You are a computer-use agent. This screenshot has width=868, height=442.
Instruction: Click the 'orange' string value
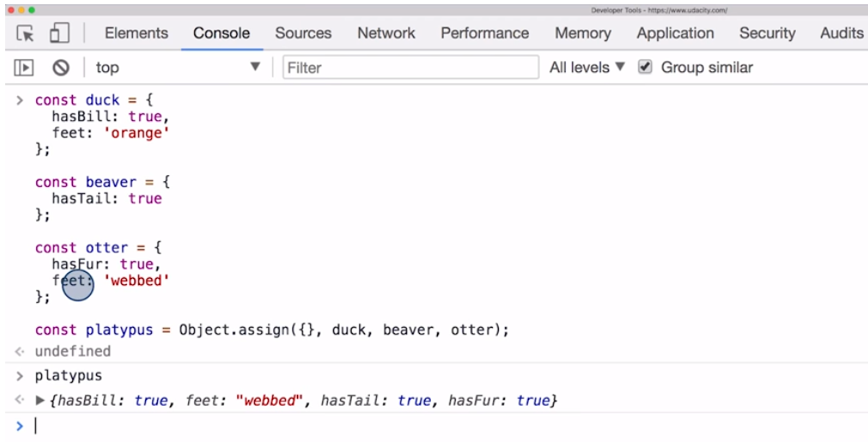point(137,133)
